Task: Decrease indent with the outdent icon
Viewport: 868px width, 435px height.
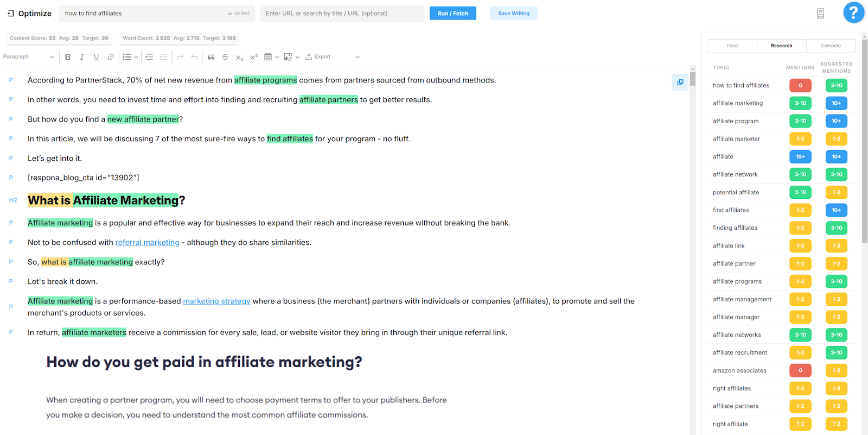Action: [163, 57]
